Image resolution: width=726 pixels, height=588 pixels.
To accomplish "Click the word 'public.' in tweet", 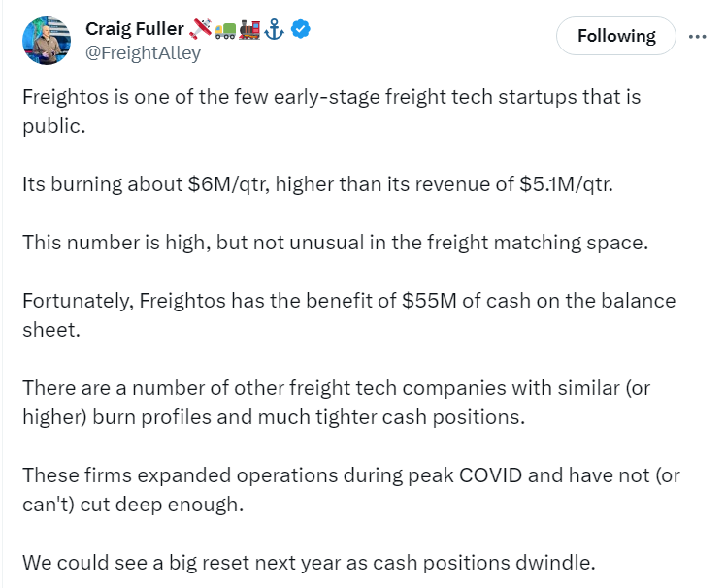I will (x=54, y=126).
